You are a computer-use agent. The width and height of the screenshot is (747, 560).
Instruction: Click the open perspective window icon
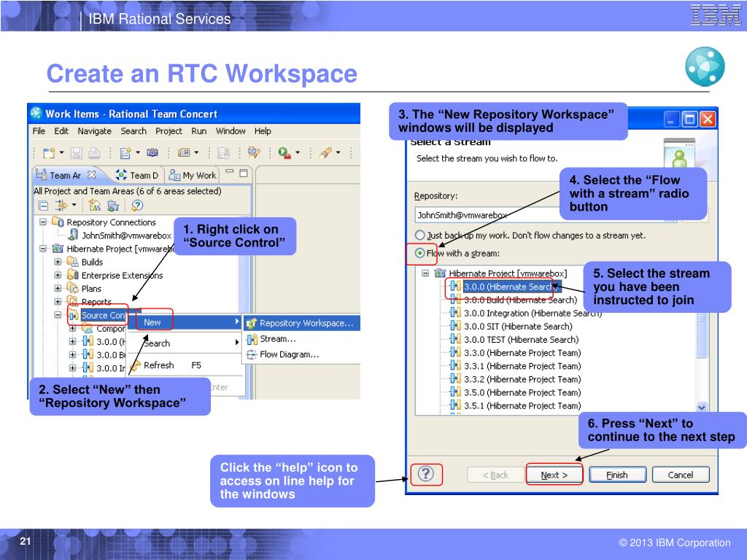point(184,153)
